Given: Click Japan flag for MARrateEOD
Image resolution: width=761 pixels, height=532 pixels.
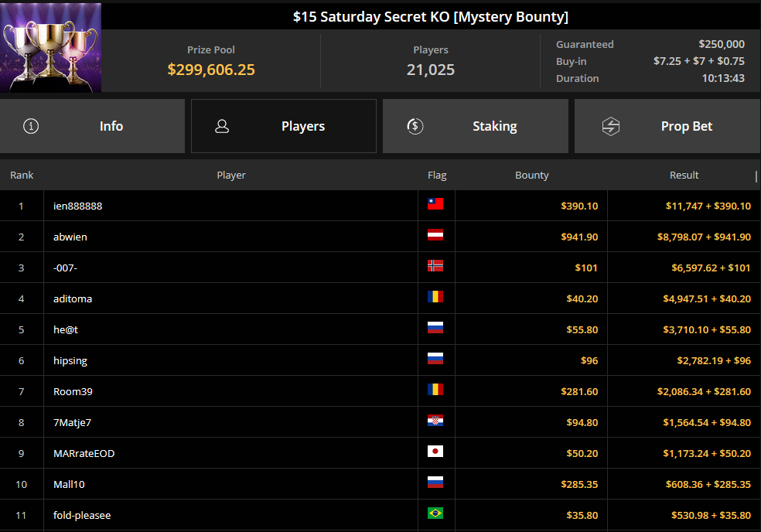Looking at the screenshot, I should [435, 452].
